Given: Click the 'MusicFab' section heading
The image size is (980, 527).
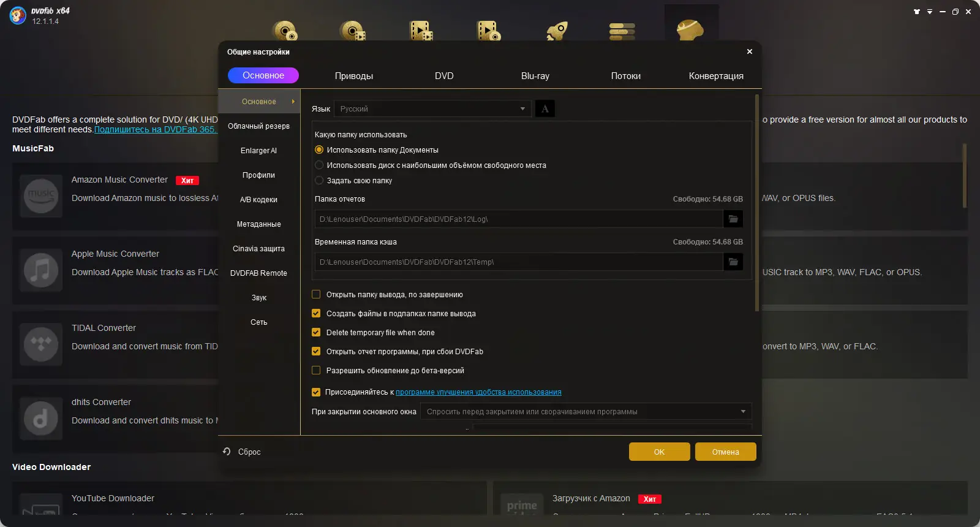Looking at the screenshot, I should tap(33, 148).
